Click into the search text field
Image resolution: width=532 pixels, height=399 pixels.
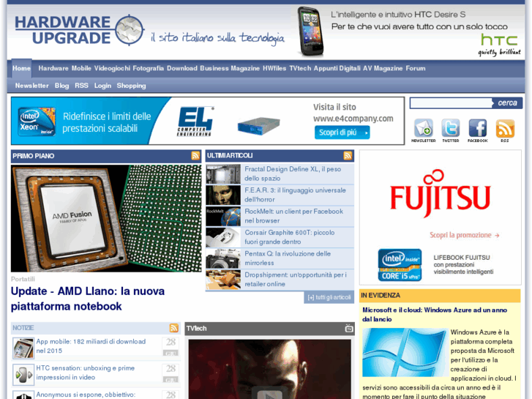click(x=451, y=103)
